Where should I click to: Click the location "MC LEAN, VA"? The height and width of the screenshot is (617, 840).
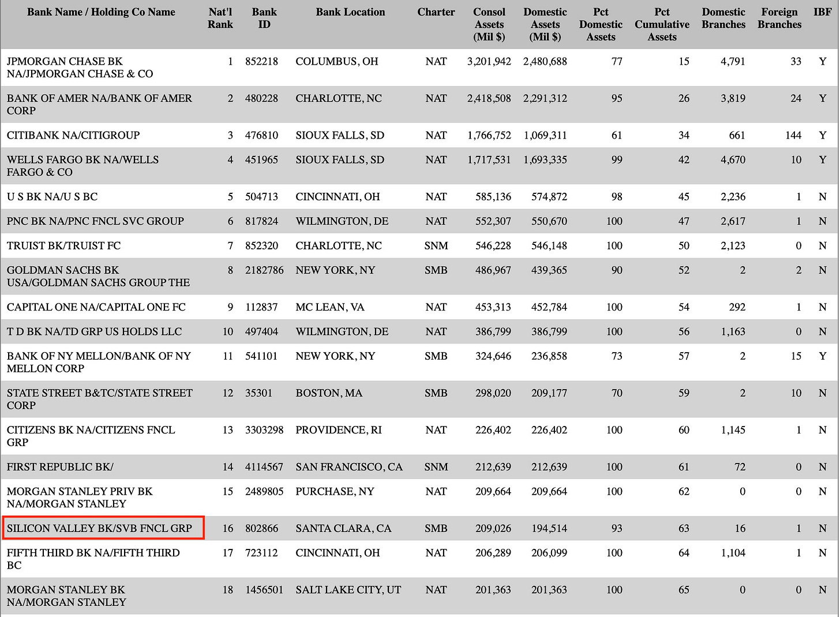click(330, 307)
